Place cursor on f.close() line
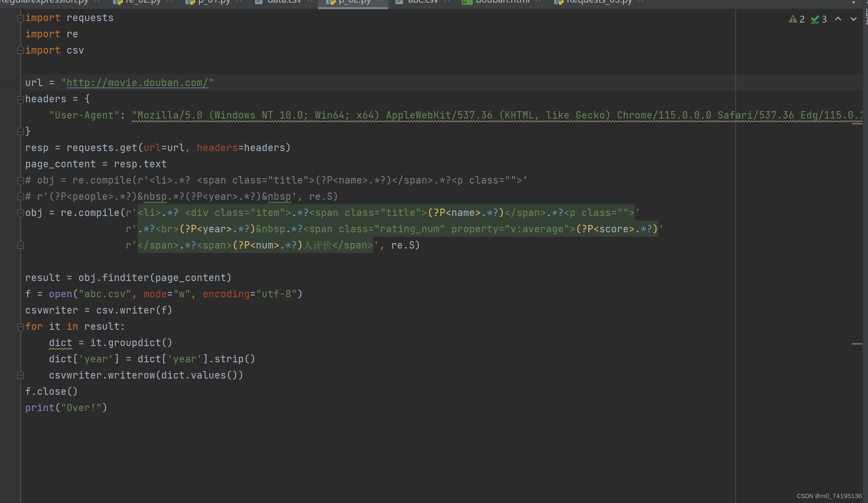This screenshot has height=503, width=868. coord(51,391)
